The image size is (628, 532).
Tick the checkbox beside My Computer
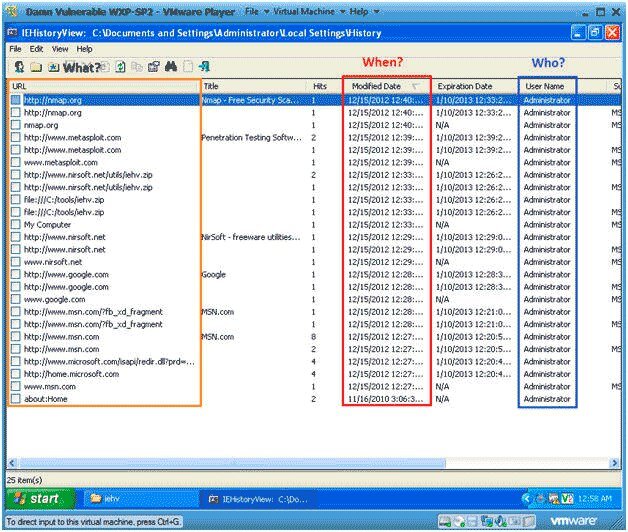pyautogui.click(x=16, y=224)
